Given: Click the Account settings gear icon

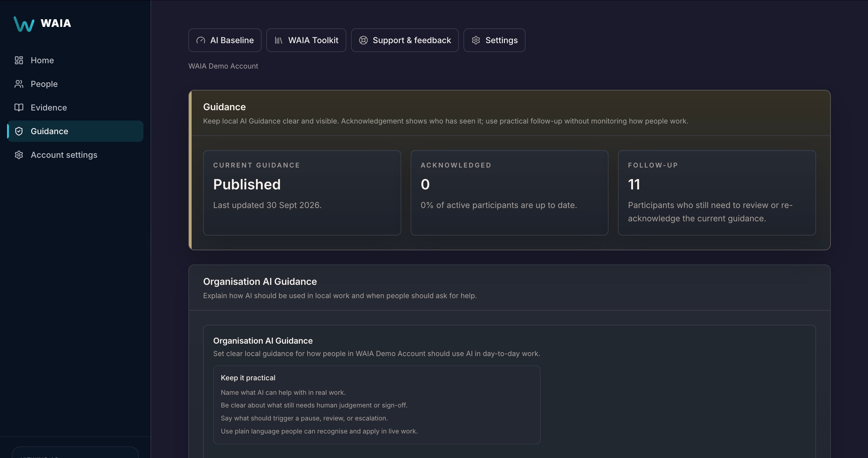Looking at the screenshot, I should (19, 155).
